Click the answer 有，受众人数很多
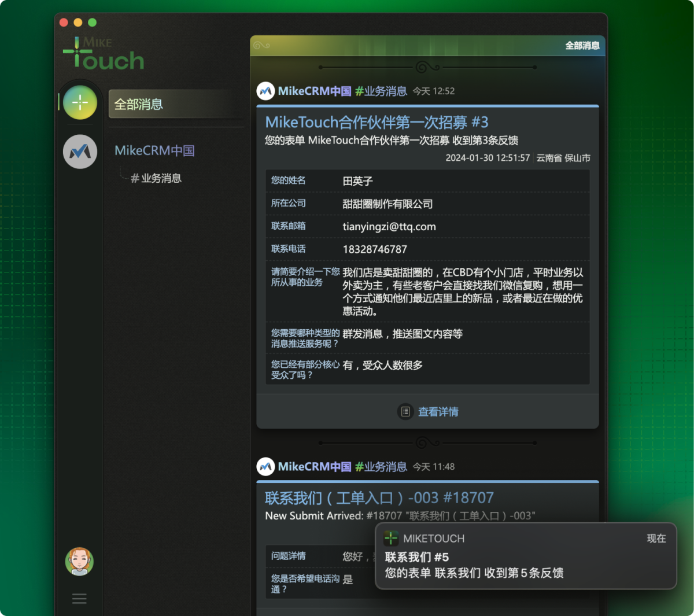The width and height of the screenshot is (694, 616). pyautogui.click(x=382, y=365)
